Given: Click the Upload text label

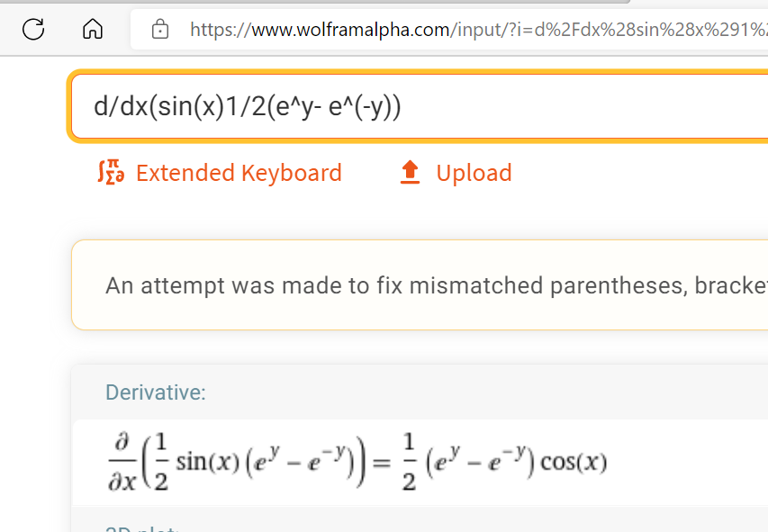Looking at the screenshot, I should coord(474,173).
